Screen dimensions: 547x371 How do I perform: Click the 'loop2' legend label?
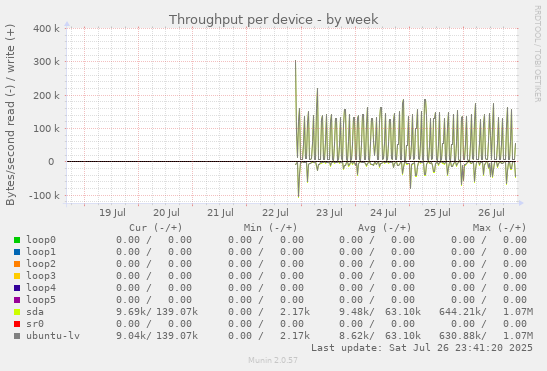41,264
